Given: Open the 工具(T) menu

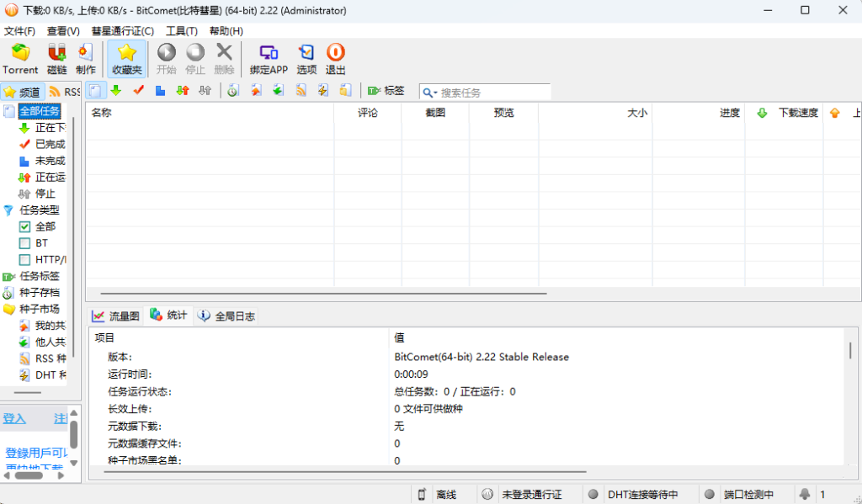Looking at the screenshot, I should tap(182, 31).
